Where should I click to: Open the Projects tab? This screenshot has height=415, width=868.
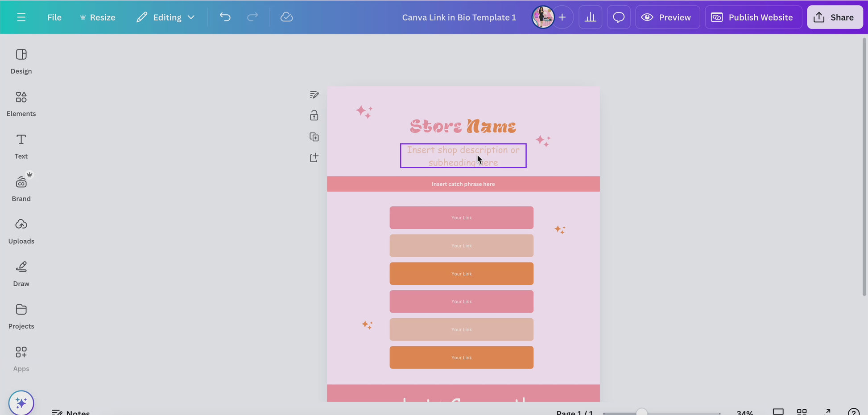21,316
